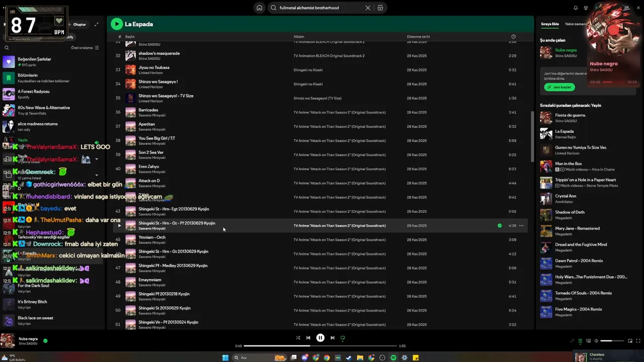Open the three-dot menu on the highlighted track row

pos(521,226)
